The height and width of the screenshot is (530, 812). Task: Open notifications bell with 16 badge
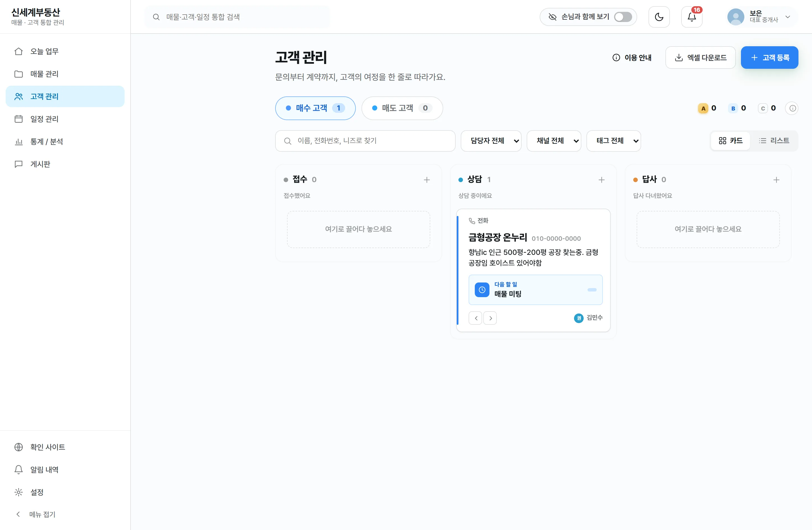692,17
